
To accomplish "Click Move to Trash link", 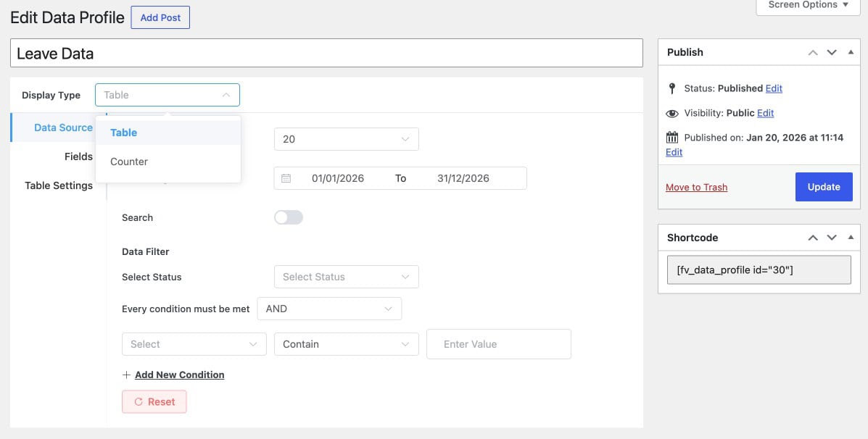I will (696, 188).
